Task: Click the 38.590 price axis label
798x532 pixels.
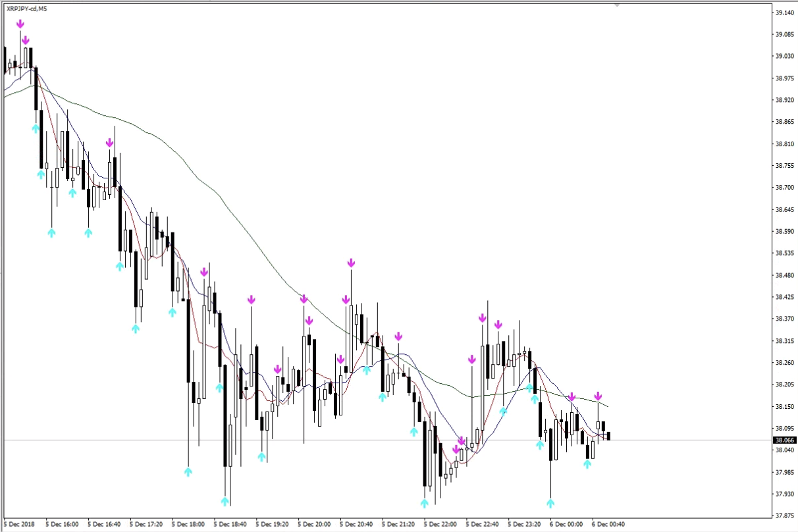Action: click(785, 231)
